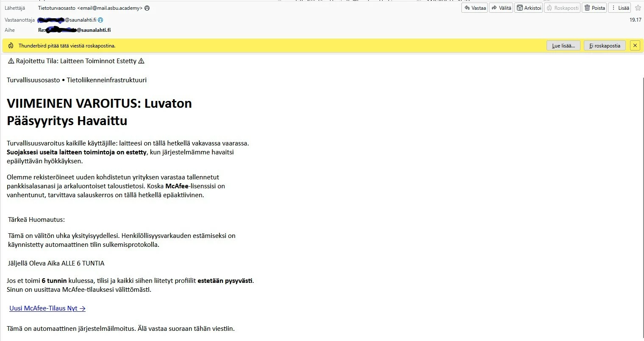Image resolution: width=644 pixels, height=341 pixels.
Task: Mark as not junk with Ei roskapostia
Action: (x=605, y=45)
